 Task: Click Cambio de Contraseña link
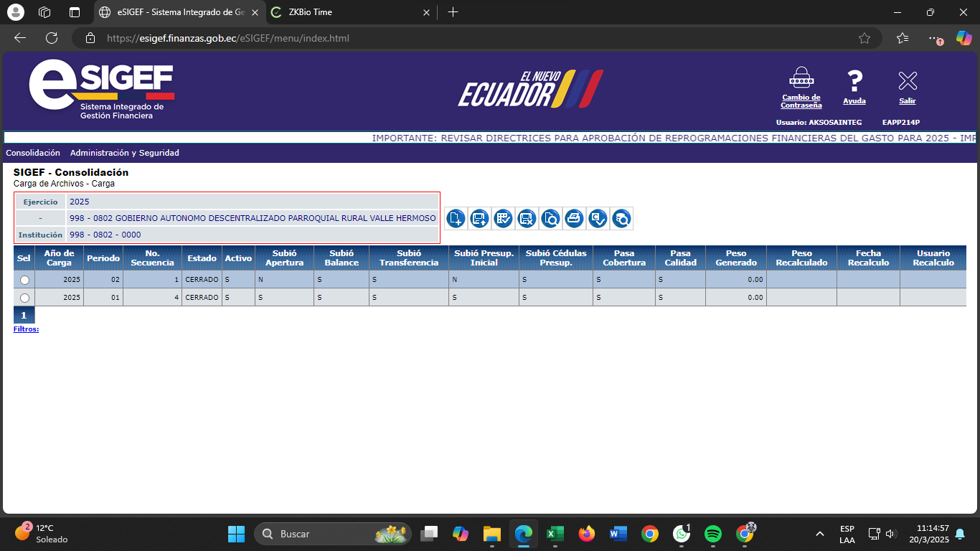[801, 101]
